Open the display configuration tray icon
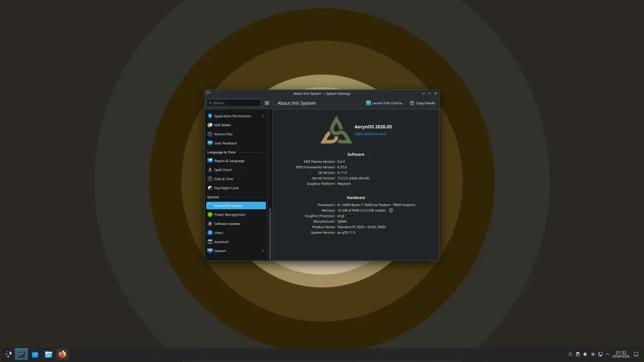Screen dimensions: 644x362 pos(600,354)
